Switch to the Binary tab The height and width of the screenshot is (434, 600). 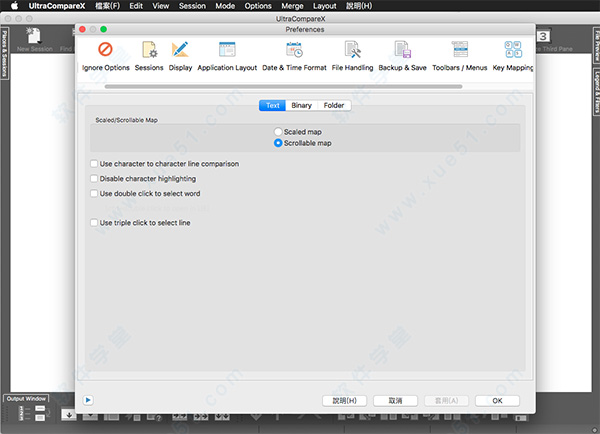pyautogui.click(x=301, y=105)
